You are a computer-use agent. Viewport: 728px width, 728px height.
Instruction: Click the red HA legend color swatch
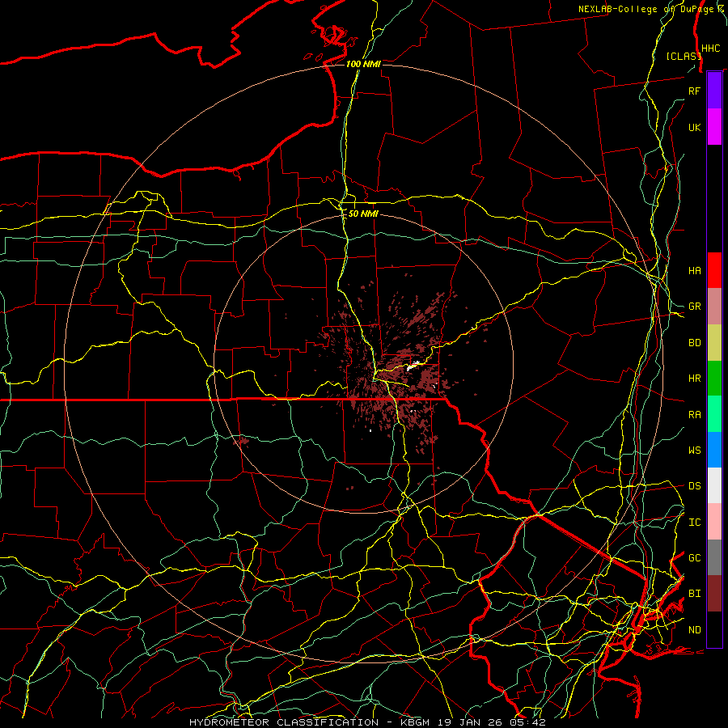[x=714, y=270]
